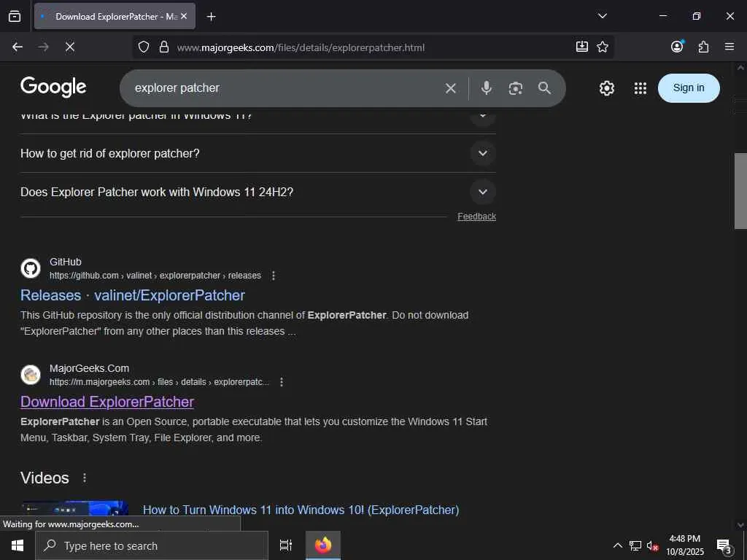Screen dimensions: 747x560
Task: Open tracking protection shield icon
Action: tap(144, 47)
